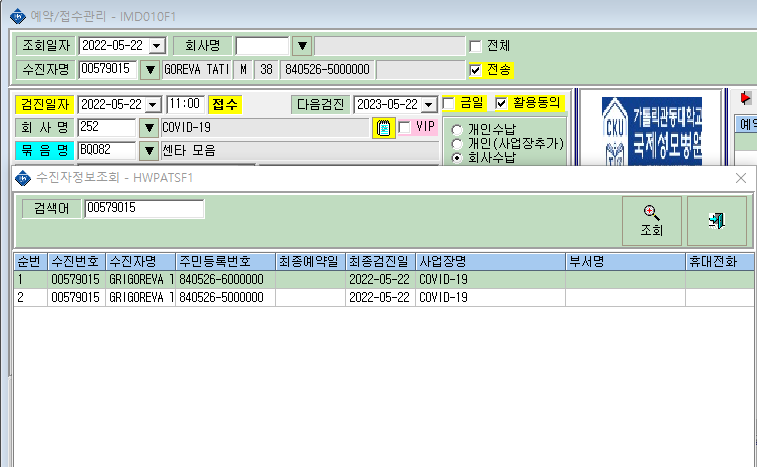
Task: Click the 조회 magnifier search button
Action: click(651, 221)
